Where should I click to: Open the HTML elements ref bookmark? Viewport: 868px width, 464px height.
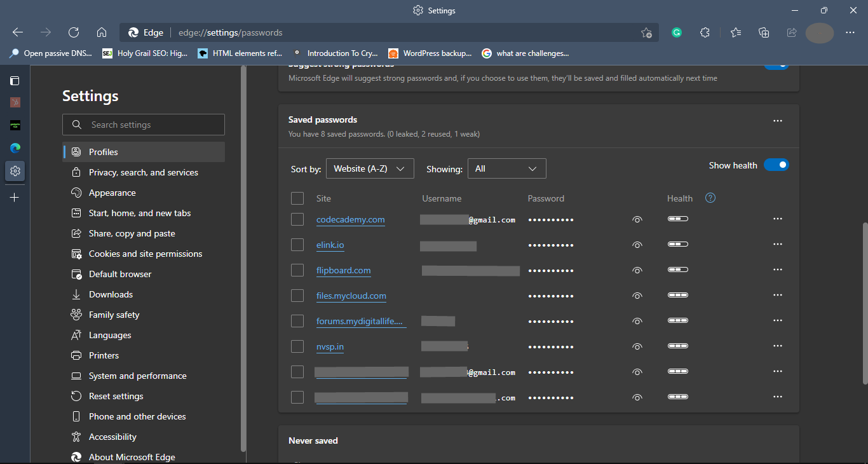click(x=240, y=53)
